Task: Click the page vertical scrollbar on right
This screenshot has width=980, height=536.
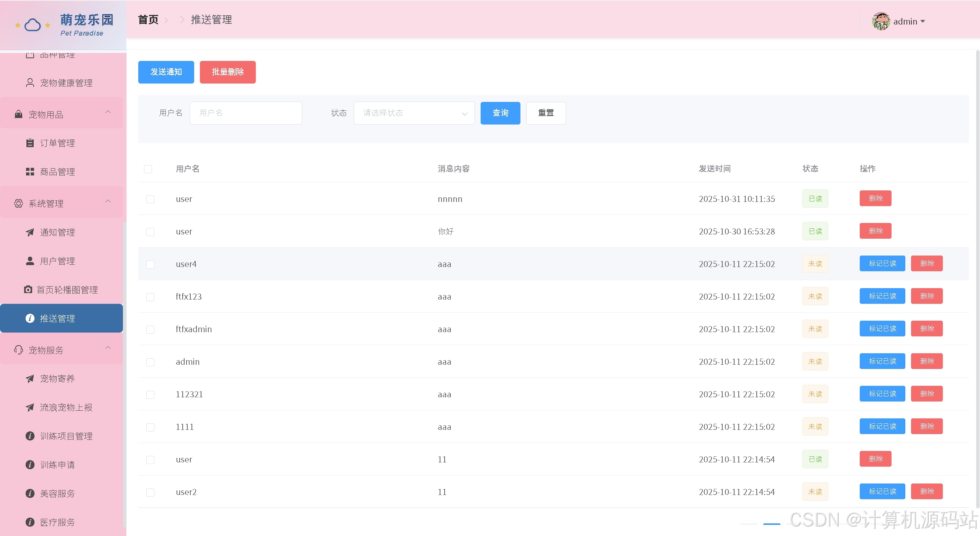Action: 977,280
